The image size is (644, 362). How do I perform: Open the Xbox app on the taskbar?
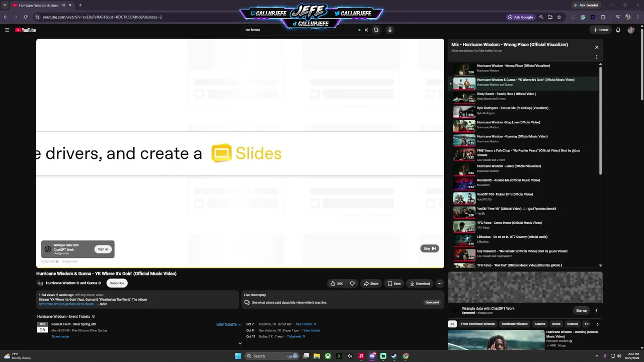[x=328, y=356]
